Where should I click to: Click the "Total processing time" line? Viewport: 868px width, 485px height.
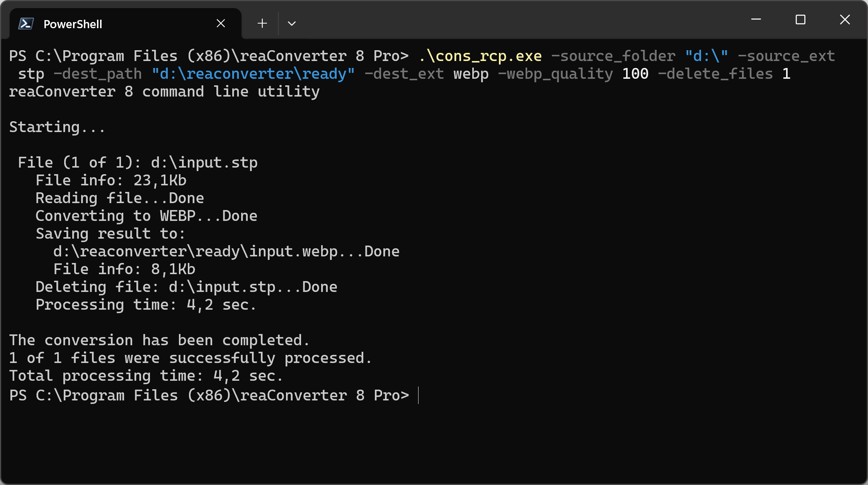(146, 376)
